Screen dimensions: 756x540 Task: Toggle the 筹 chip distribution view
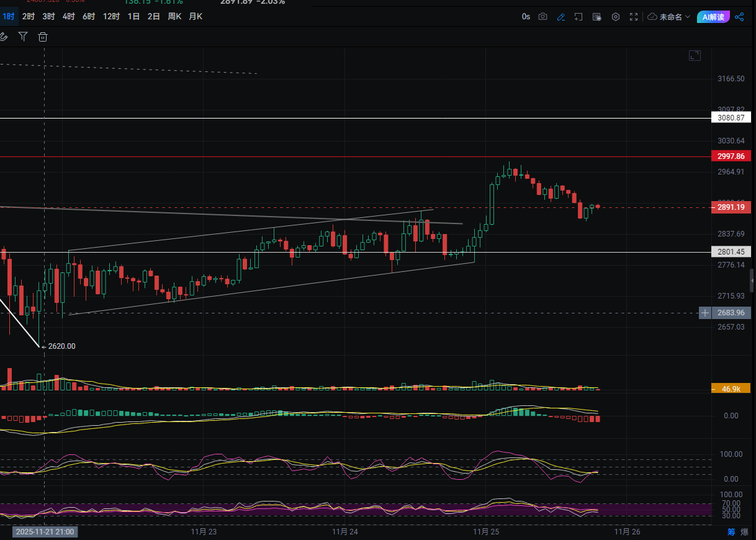pyautogui.click(x=731, y=532)
